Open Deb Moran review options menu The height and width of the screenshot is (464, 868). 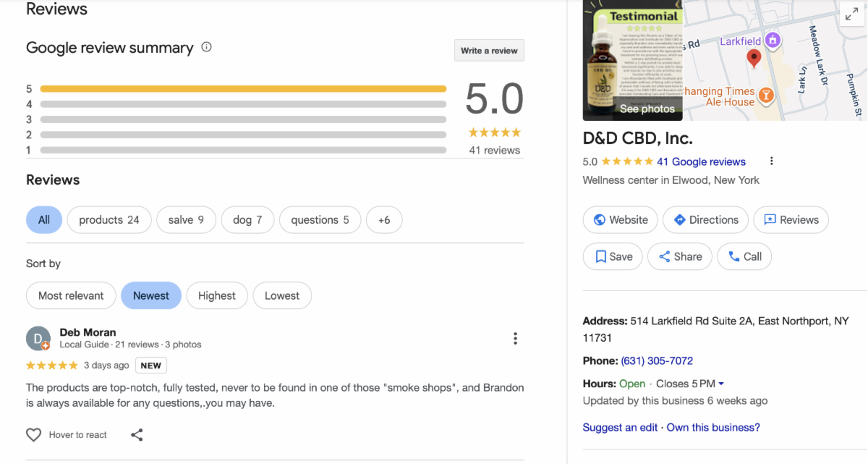coord(515,338)
